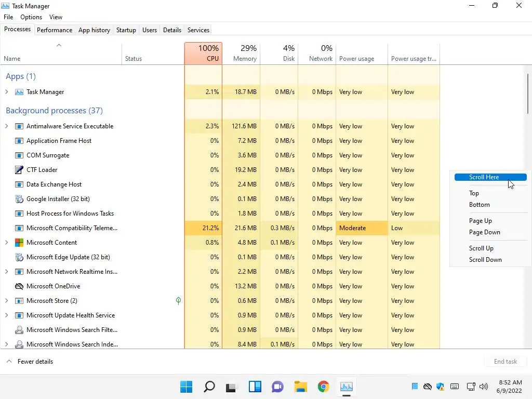
Task: Expand the Task Manager app row
Action: [6, 92]
